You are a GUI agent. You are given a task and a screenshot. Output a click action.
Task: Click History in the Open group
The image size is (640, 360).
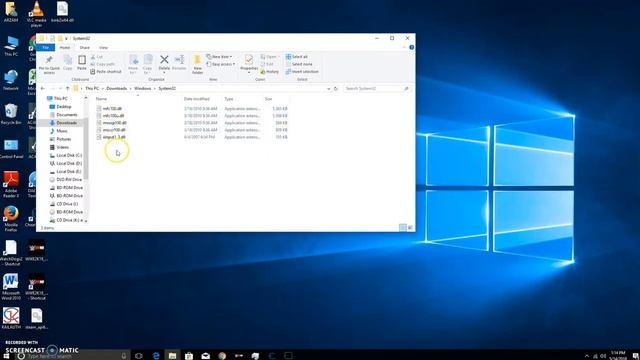(x=269, y=71)
